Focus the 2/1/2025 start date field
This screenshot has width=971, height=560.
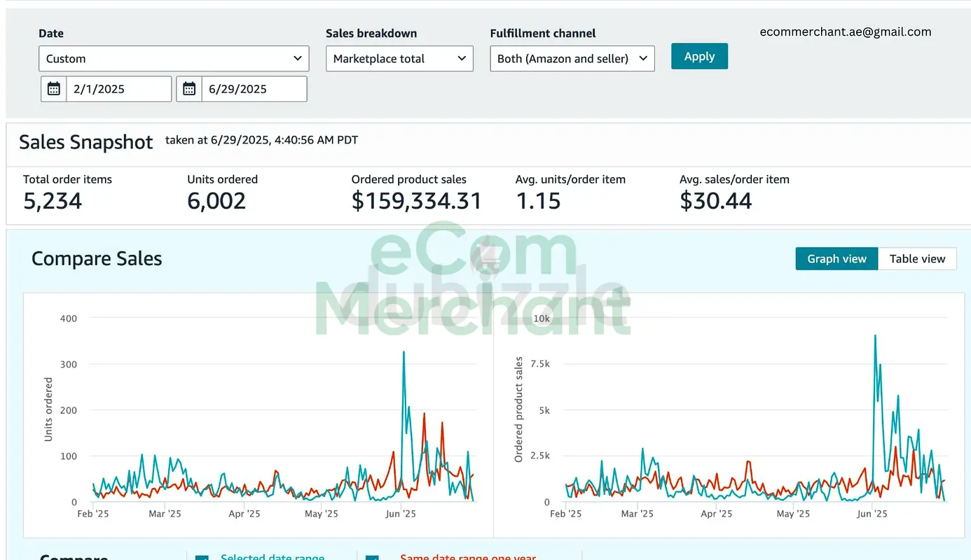[118, 89]
